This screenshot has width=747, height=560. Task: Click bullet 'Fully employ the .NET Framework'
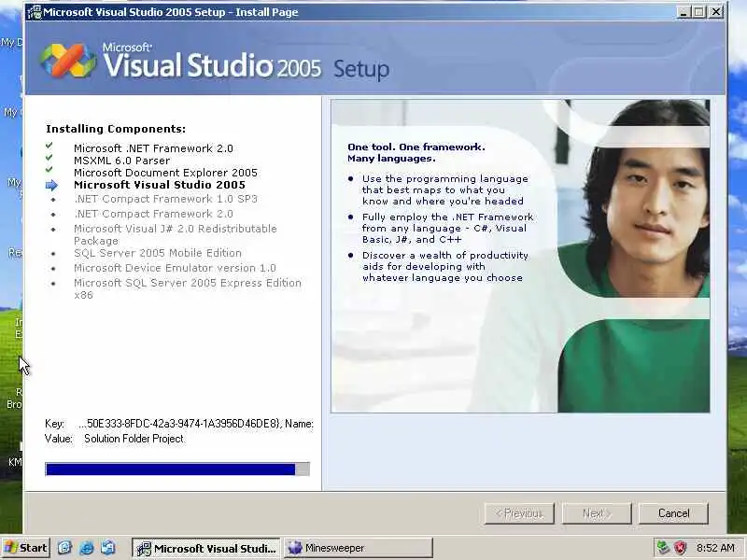[448, 228]
